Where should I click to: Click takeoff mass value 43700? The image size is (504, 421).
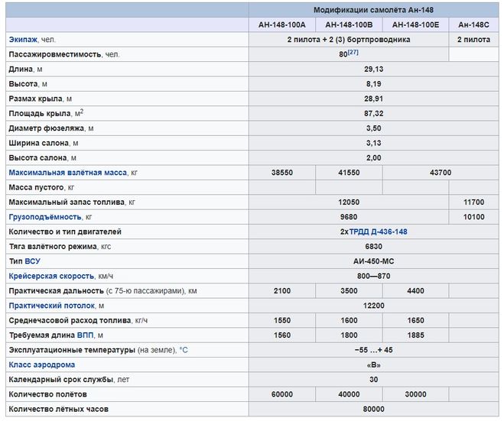click(x=441, y=173)
